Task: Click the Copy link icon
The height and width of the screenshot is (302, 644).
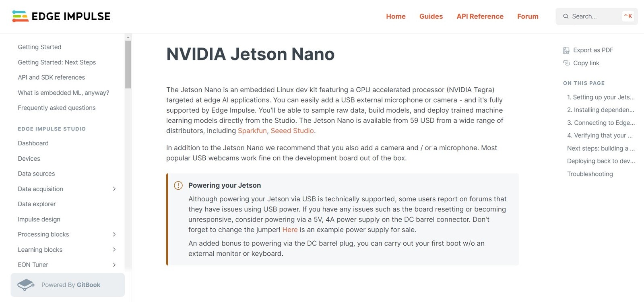Action: 566,63
